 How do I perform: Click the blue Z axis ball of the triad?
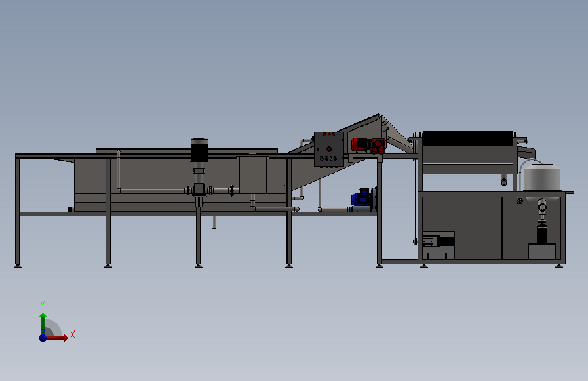[43, 338]
